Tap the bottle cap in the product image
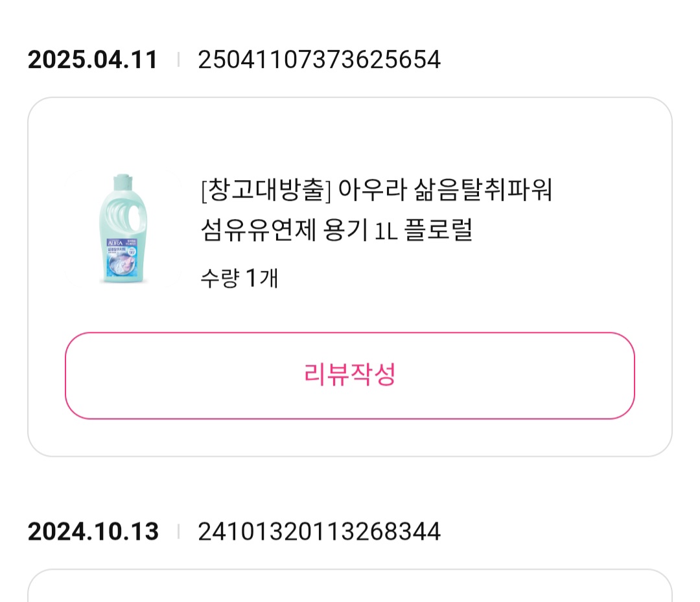The width and height of the screenshot is (700, 602). coord(122,178)
